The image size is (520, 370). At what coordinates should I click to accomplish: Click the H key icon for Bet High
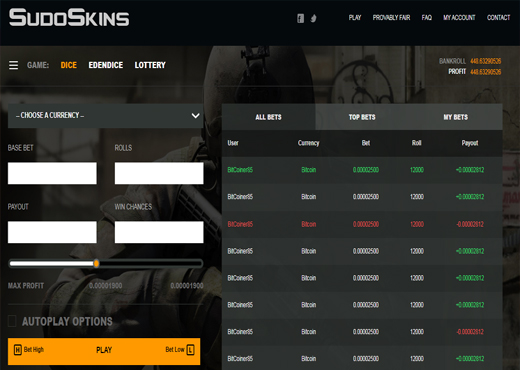(18, 350)
